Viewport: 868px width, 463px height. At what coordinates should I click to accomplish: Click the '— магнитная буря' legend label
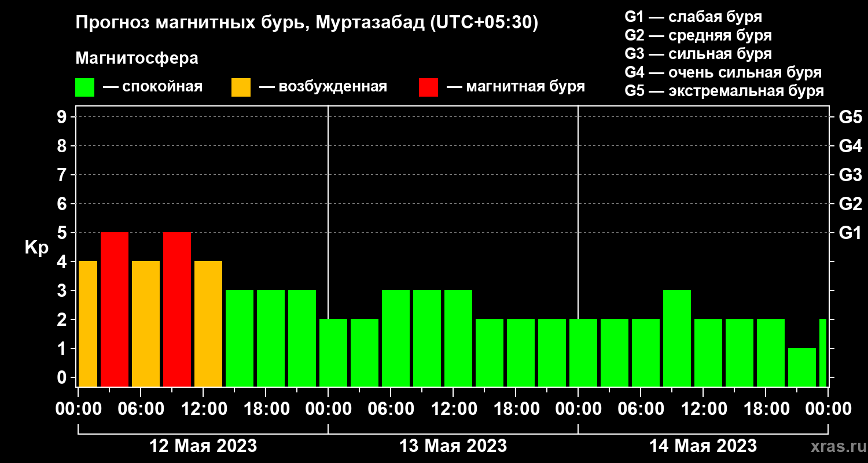click(x=516, y=87)
